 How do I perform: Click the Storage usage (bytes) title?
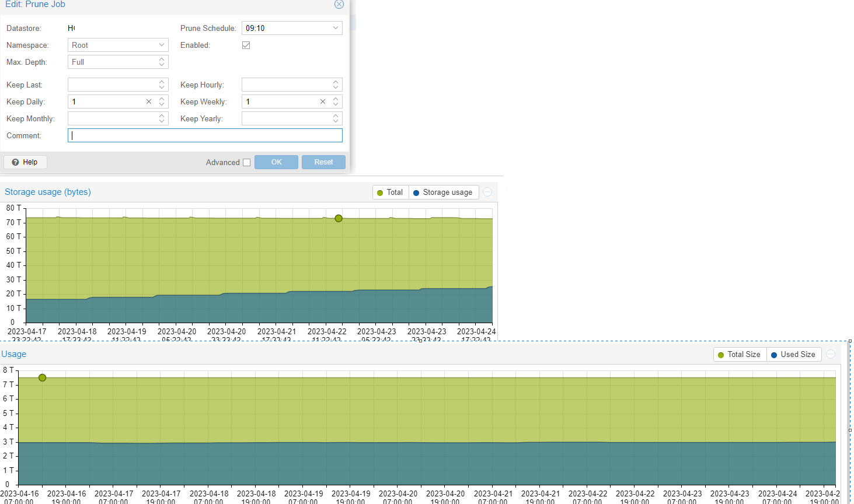point(48,192)
